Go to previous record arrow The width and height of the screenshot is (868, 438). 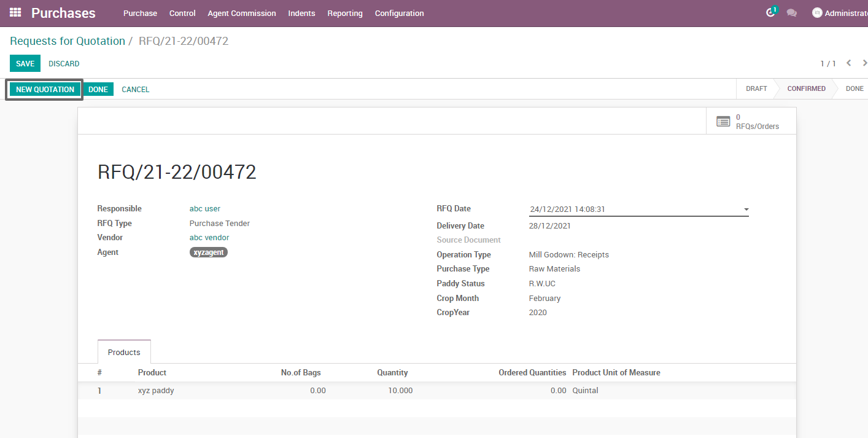tap(848, 63)
